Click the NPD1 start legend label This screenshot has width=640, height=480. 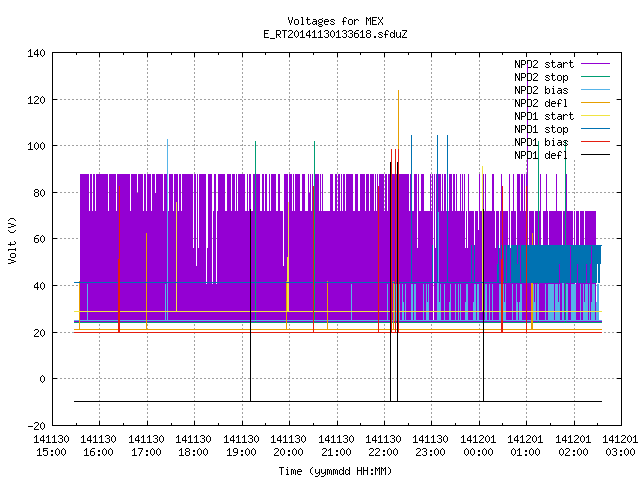click(x=544, y=116)
